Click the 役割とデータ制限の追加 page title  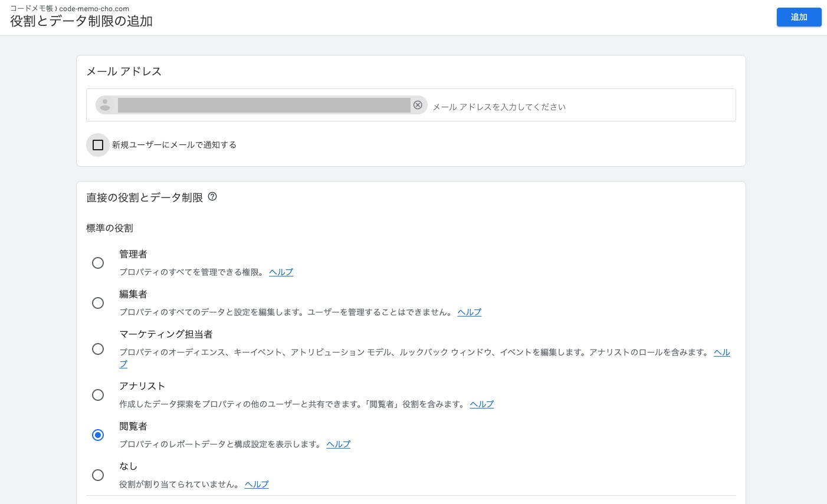(x=81, y=21)
